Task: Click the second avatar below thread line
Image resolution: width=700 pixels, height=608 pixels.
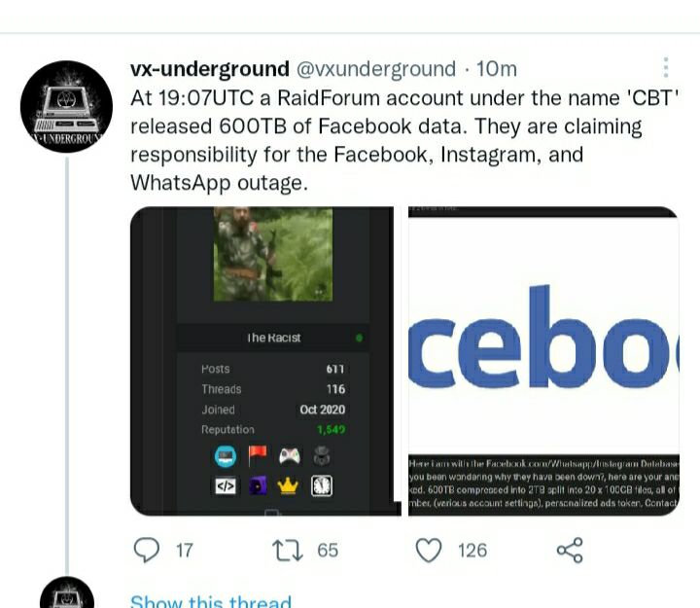Action: click(x=67, y=592)
